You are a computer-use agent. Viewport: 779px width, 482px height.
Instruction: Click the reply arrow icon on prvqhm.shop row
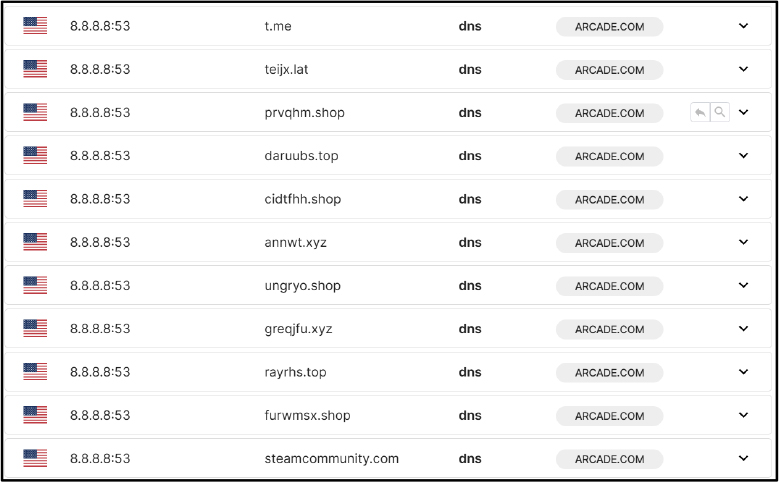(700, 112)
